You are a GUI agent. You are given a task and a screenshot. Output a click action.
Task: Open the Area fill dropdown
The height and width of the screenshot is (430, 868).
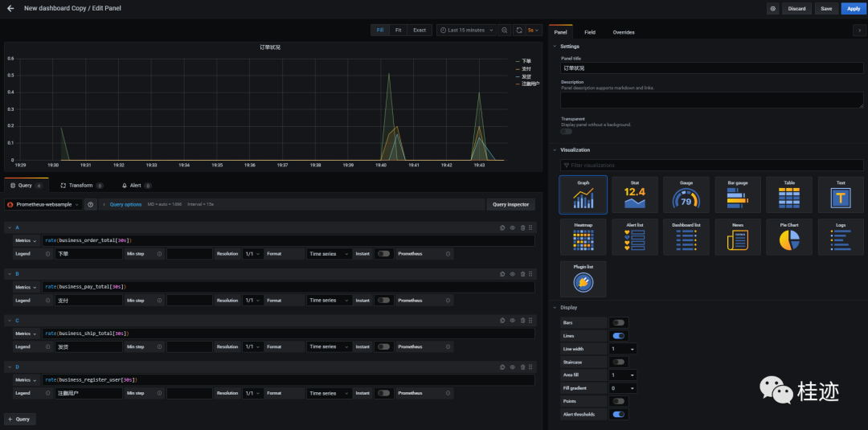(x=622, y=375)
